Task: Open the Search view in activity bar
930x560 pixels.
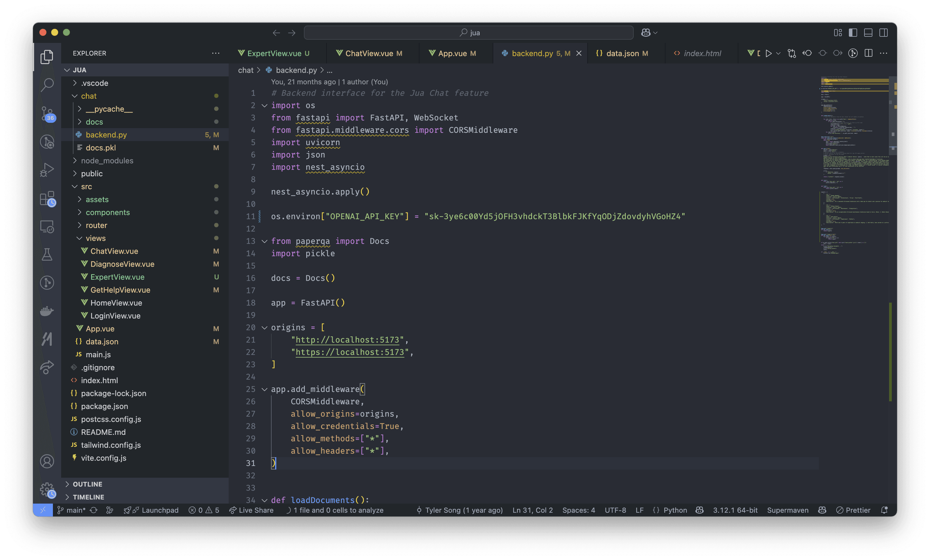Action: (47, 85)
